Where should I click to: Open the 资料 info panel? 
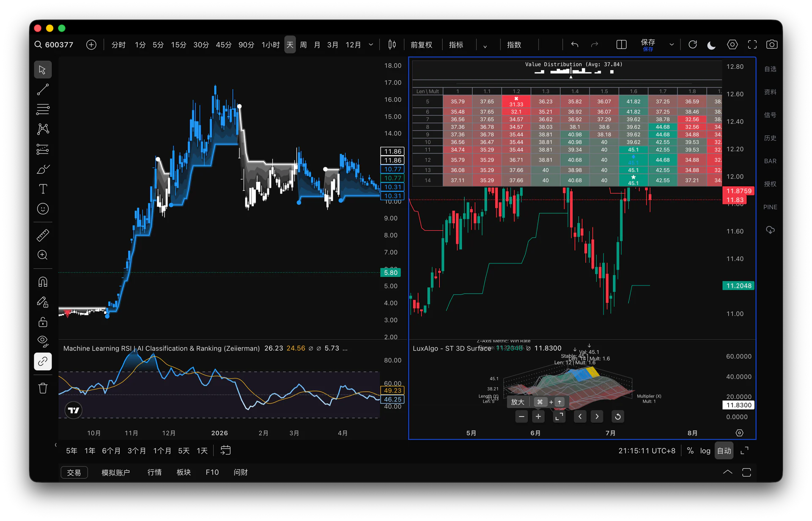pyautogui.click(x=770, y=92)
